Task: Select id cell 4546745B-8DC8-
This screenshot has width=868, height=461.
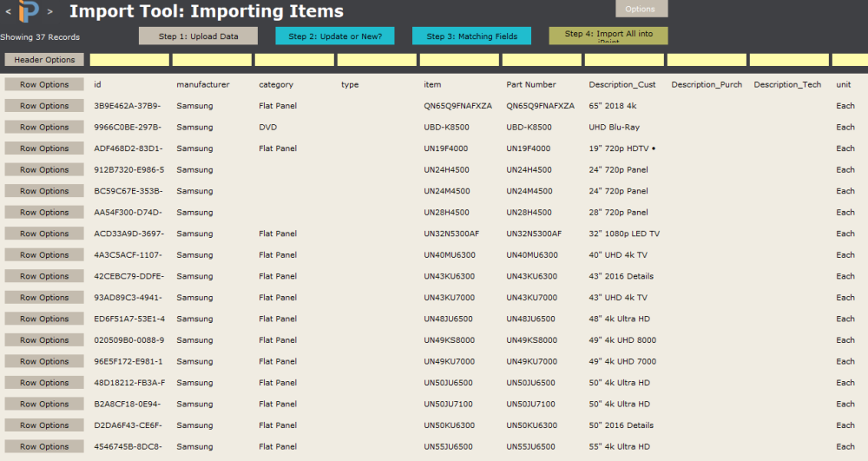Action: pos(128,446)
